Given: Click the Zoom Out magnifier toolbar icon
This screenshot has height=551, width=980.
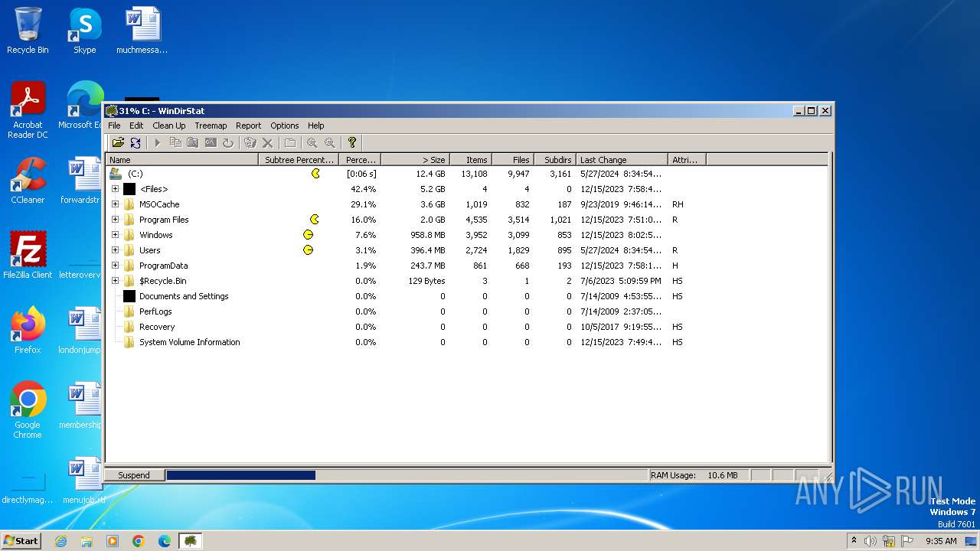Looking at the screenshot, I should 330,142.
